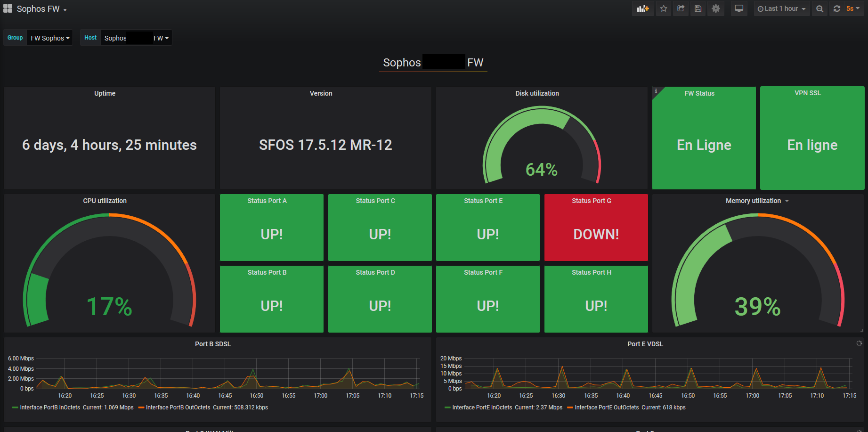Viewport: 868px width, 432px height.
Task: Click the En Ligne value in FW Status
Action: [704, 145]
